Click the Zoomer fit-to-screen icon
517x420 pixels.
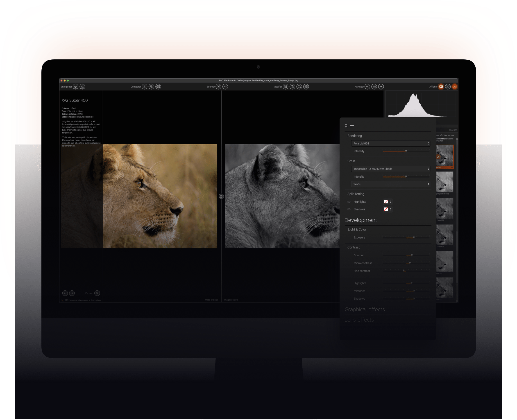coord(218,87)
